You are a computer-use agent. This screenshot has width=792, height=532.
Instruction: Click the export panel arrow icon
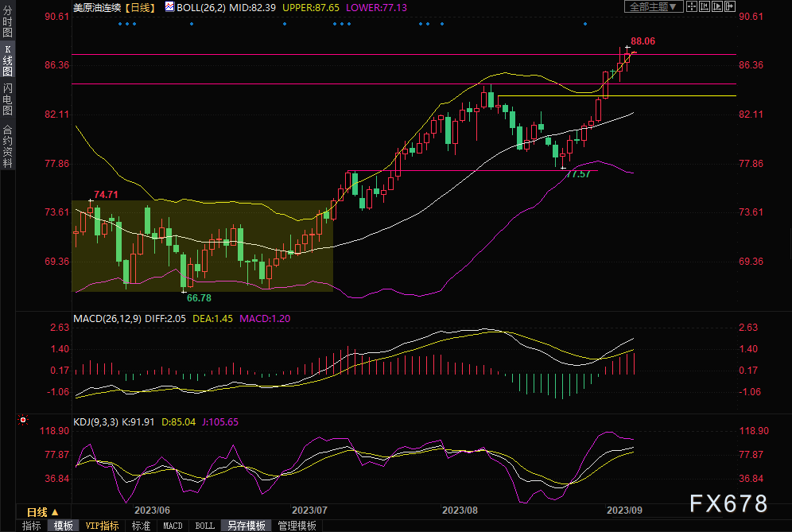(x=730, y=6)
